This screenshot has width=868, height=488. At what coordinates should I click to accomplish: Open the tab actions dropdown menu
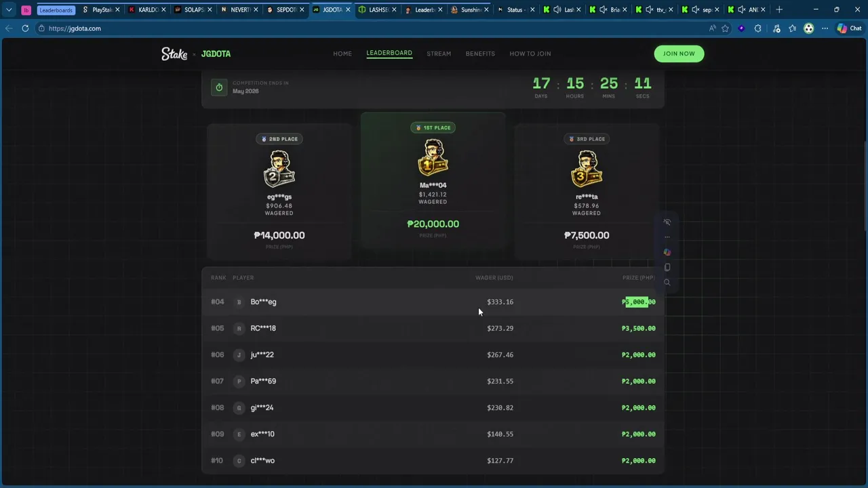click(x=9, y=9)
